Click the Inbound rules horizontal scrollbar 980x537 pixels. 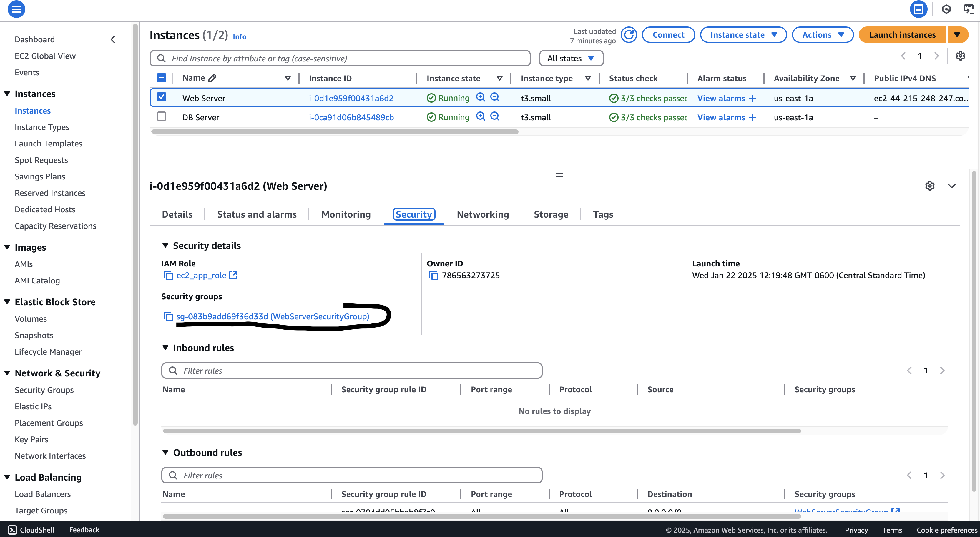[x=482, y=431]
